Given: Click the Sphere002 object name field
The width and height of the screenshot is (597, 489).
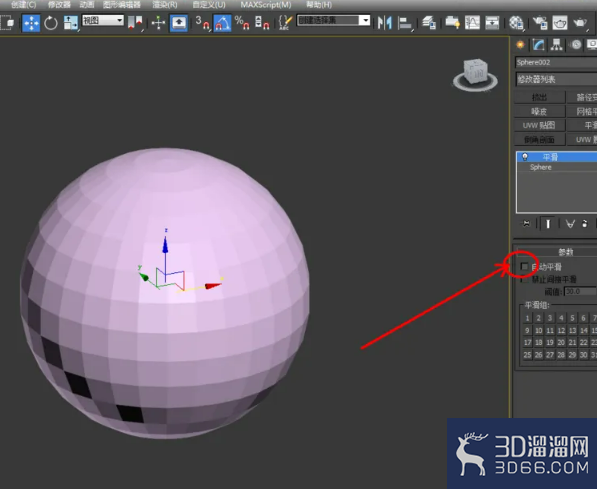Looking at the screenshot, I should [556, 62].
